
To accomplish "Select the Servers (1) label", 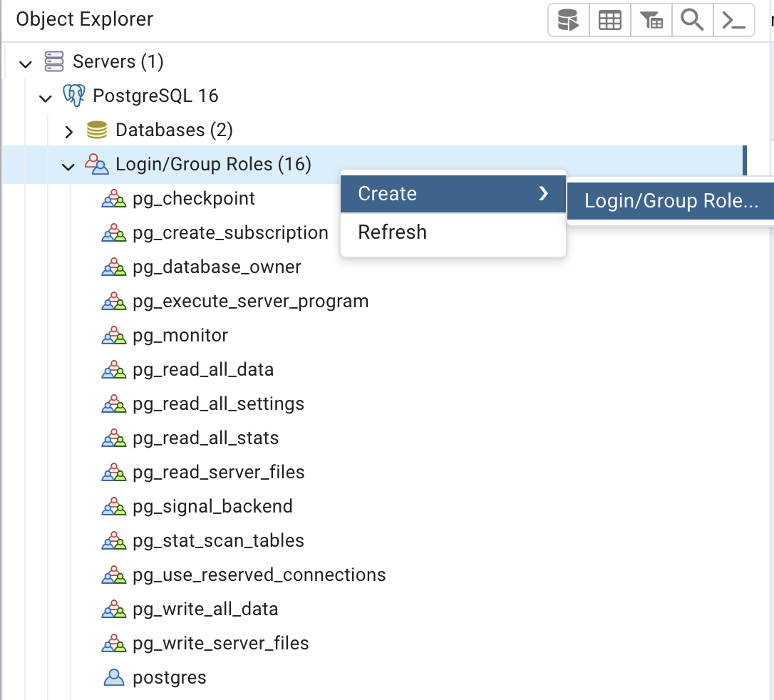I will [x=118, y=62].
